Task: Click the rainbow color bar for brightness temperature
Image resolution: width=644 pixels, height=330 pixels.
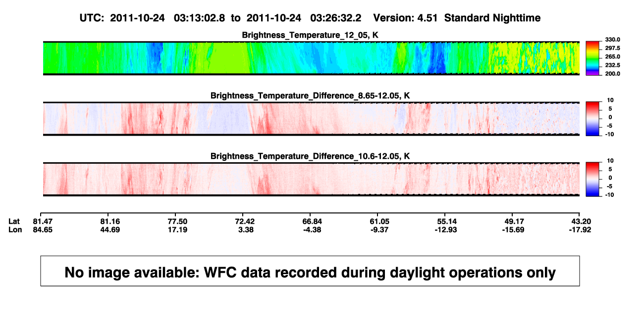Action: tap(593, 58)
